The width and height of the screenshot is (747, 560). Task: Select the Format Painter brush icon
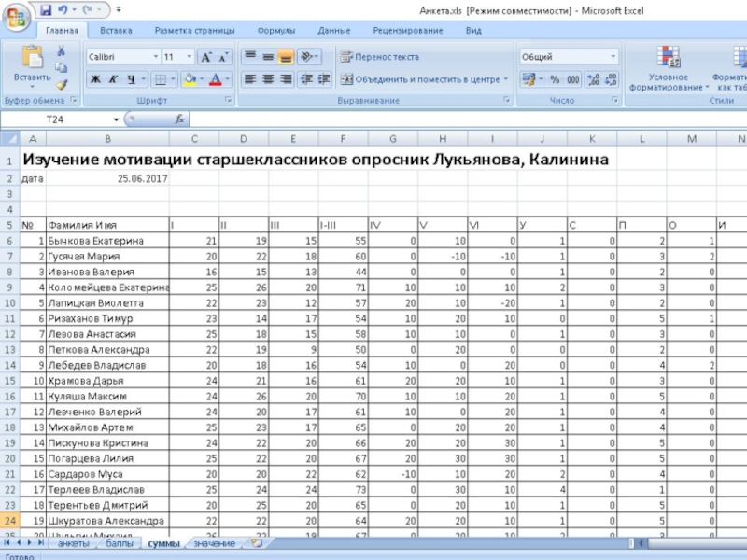[61, 84]
